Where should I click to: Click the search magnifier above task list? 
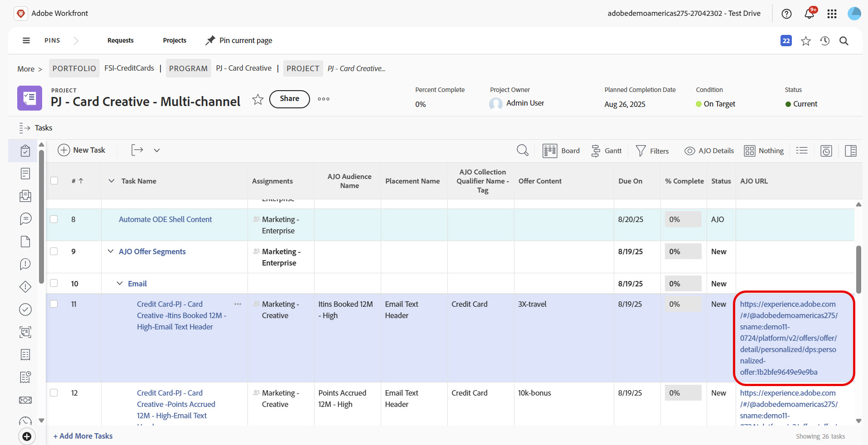click(x=523, y=150)
